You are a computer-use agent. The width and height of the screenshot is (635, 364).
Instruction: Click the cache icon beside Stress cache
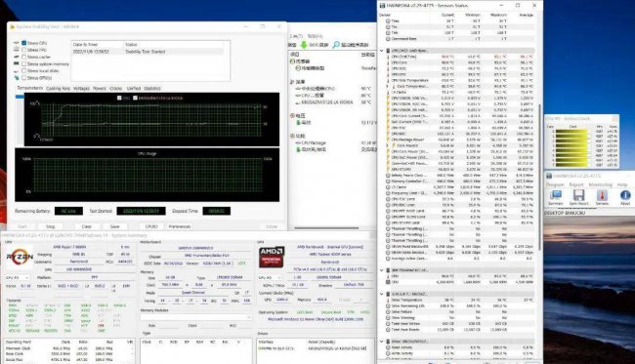17,57
